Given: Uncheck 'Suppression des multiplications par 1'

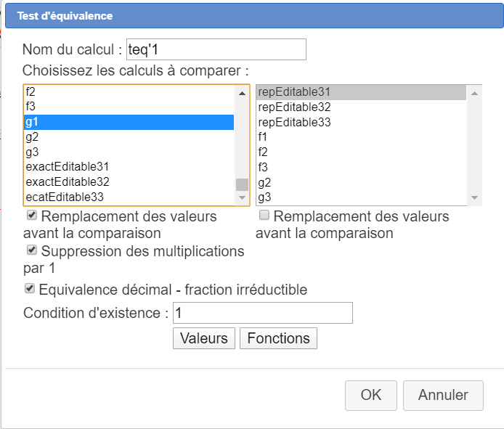Looking at the screenshot, I should coord(32,250).
